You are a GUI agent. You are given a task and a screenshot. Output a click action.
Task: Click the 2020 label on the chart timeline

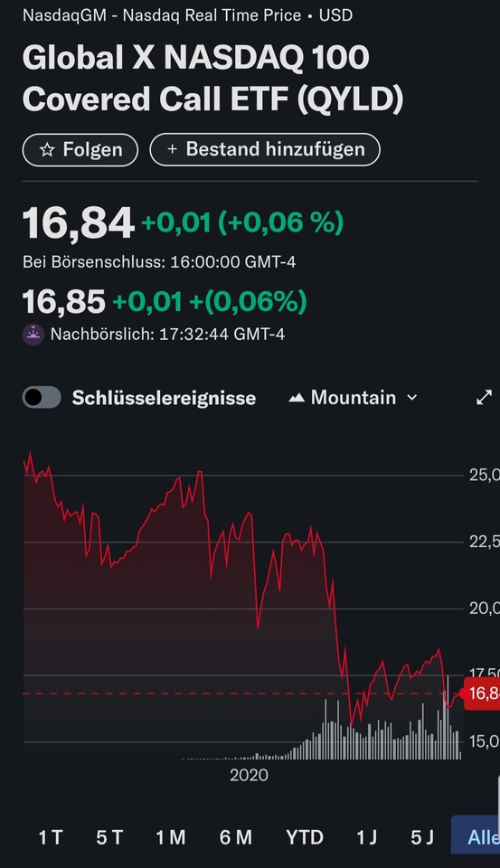[x=249, y=775]
